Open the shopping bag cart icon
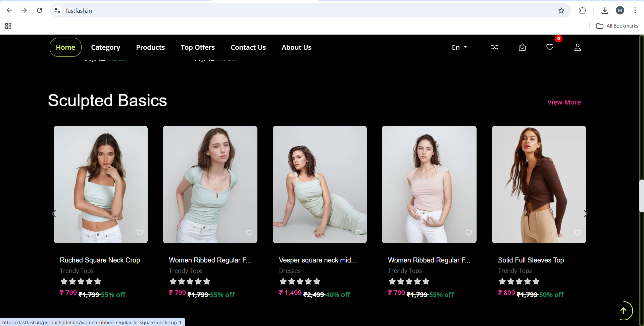The width and height of the screenshot is (644, 326). [522, 47]
